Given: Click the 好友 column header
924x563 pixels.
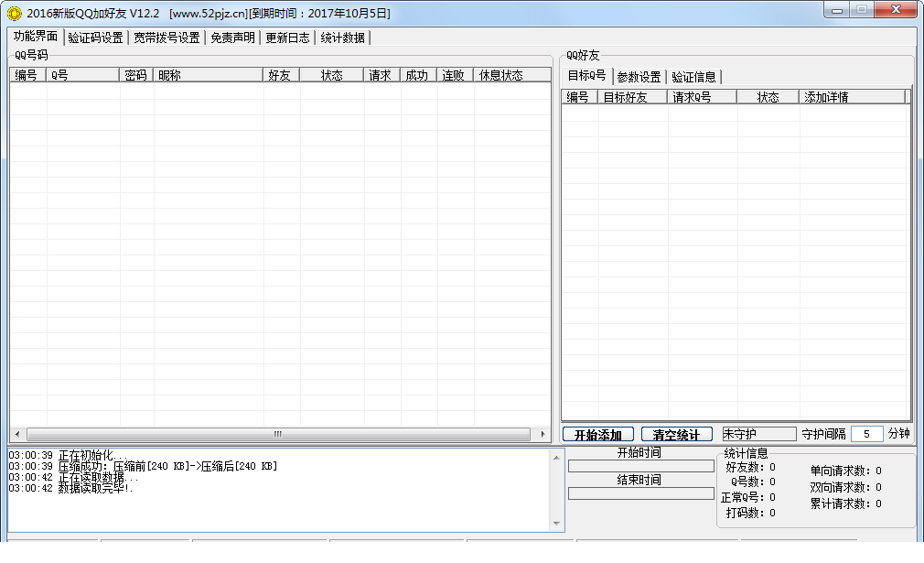Looking at the screenshot, I should pyautogui.click(x=281, y=75).
